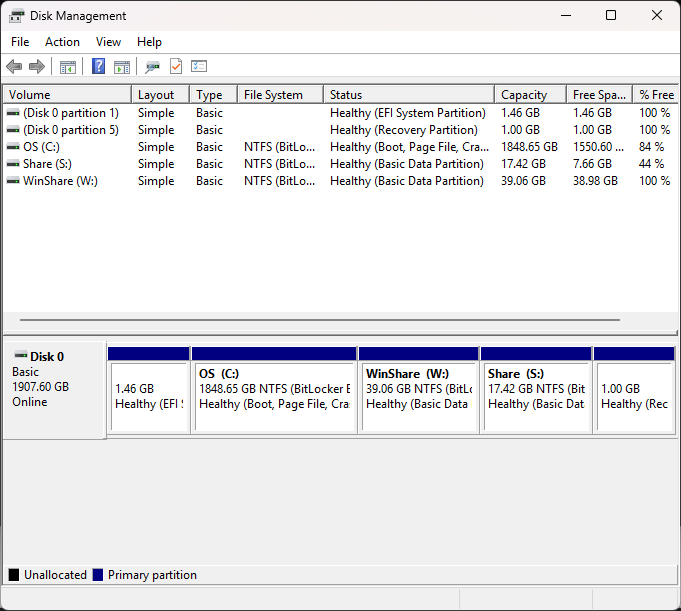Screen dimensions: 681x611
Task: Click the drive icon beside WinShare (W:)
Action: point(13,181)
